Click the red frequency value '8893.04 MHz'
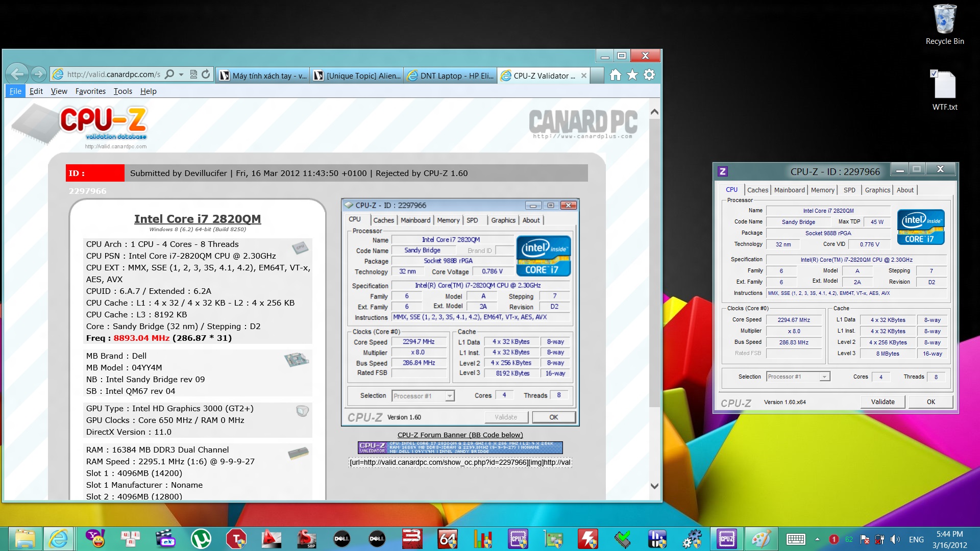This screenshot has height=551, width=980. pyautogui.click(x=141, y=338)
